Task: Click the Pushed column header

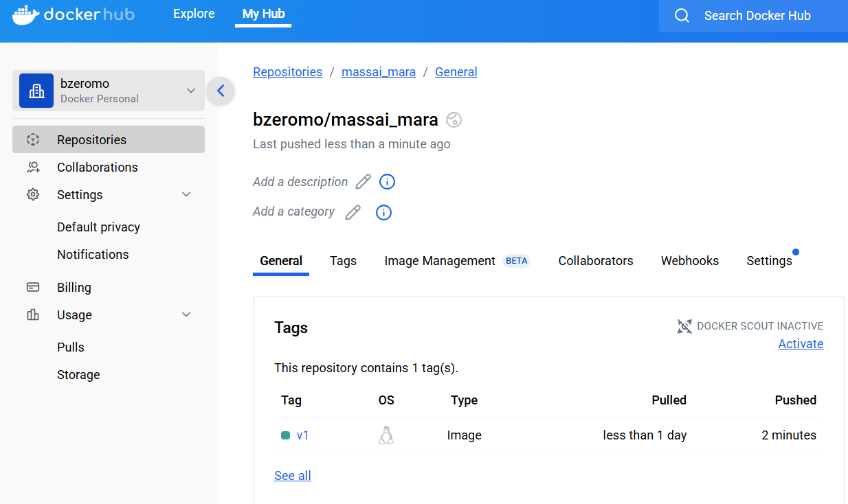Action: coord(796,400)
